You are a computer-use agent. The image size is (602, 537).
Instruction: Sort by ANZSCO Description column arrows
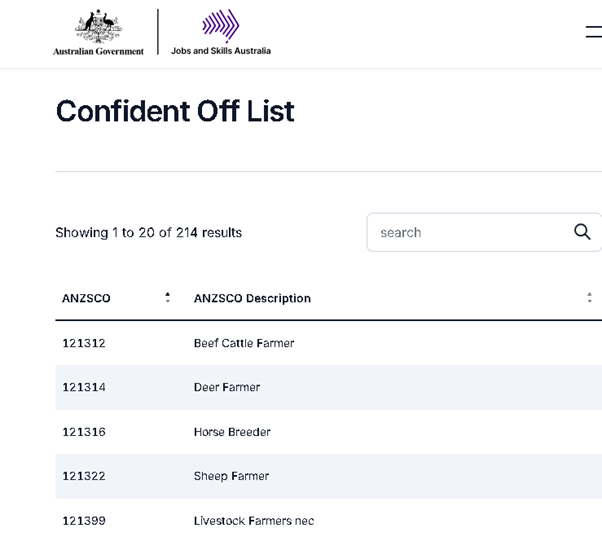tap(589, 297)
